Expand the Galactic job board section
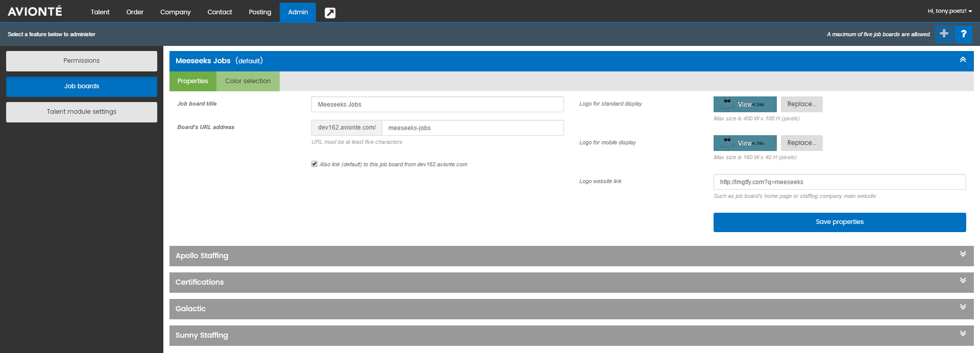Viewport: 980px width, 353px height. click(963, 307)
